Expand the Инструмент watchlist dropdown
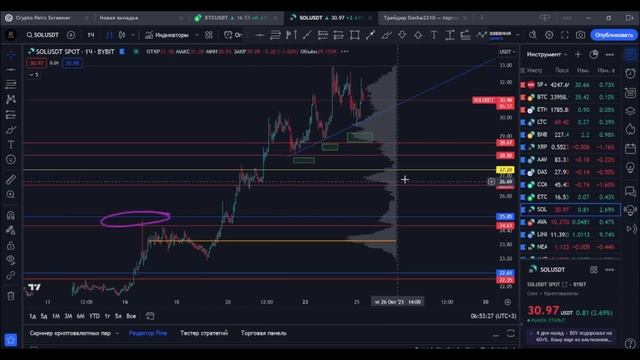This screenshot has width=640, height=360. pyautogui.click(x=547, y=54)
